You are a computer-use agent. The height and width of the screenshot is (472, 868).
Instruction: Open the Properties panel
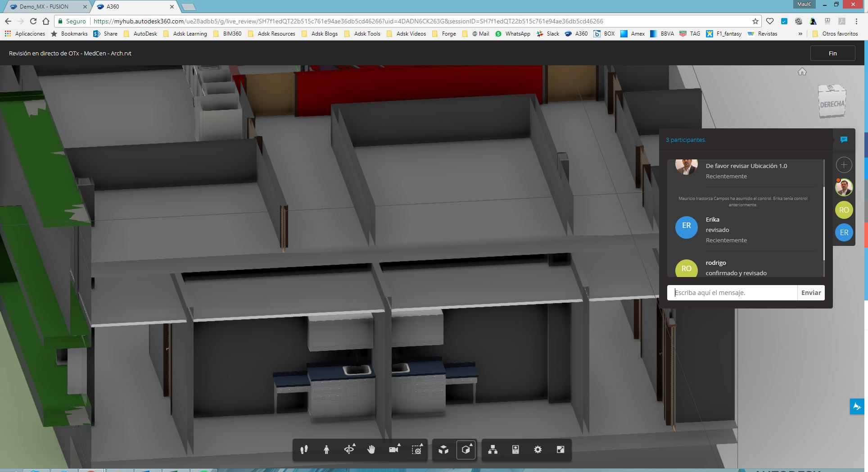[x=515, y=449]
